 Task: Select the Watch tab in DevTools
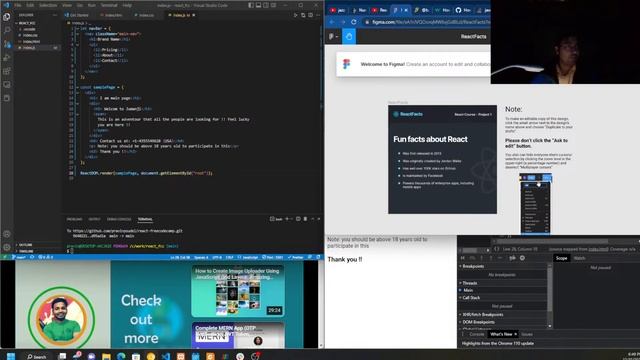click(x=580, y=258)
